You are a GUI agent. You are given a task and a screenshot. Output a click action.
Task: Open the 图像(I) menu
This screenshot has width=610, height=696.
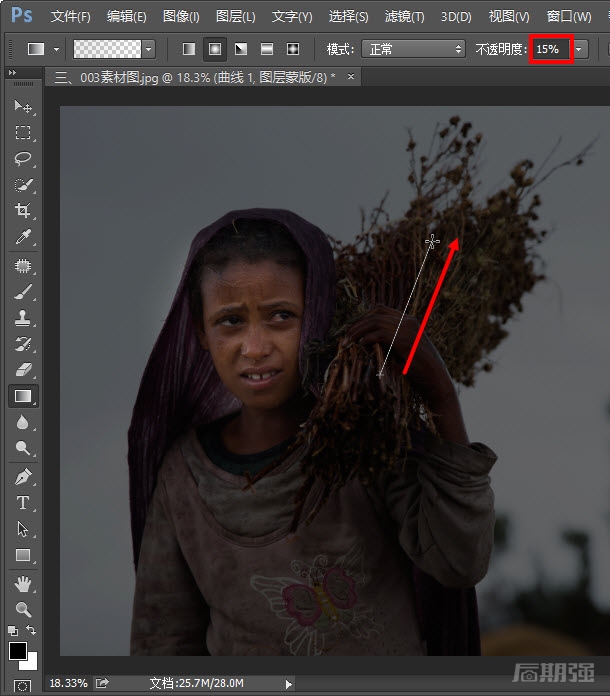click(181, 16)
